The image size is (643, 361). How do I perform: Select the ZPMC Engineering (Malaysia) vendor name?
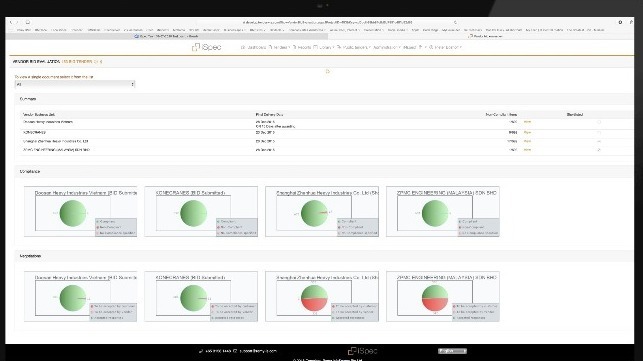(57, 150)
